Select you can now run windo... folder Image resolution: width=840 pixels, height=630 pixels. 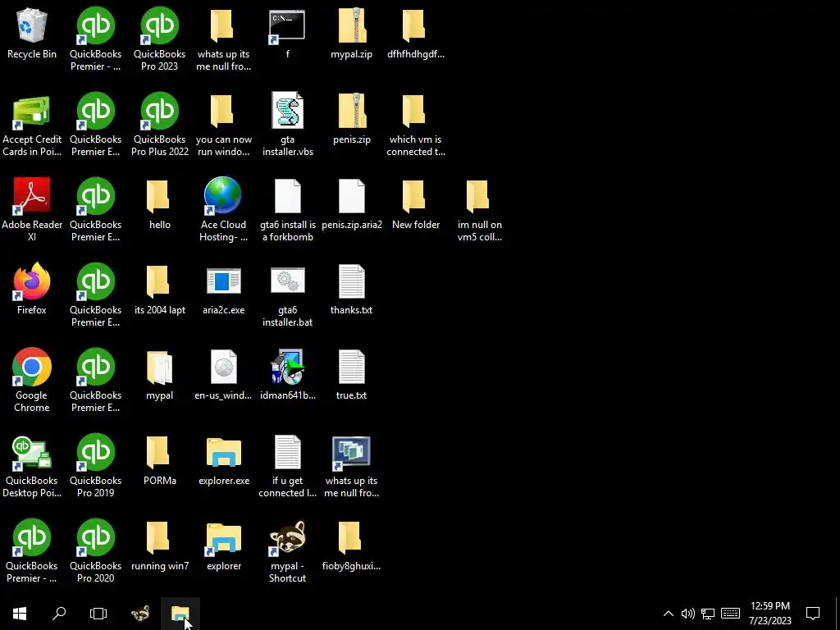[223, 125]
